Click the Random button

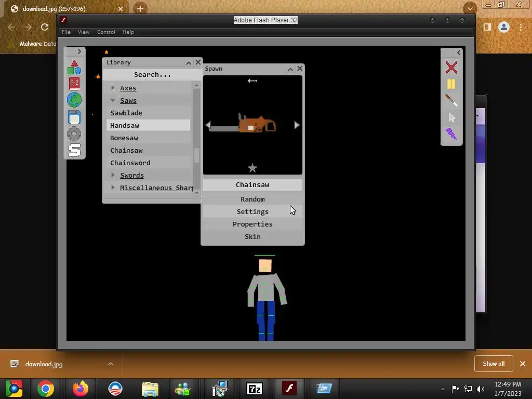pyautogui.click(x=252, y=199)
